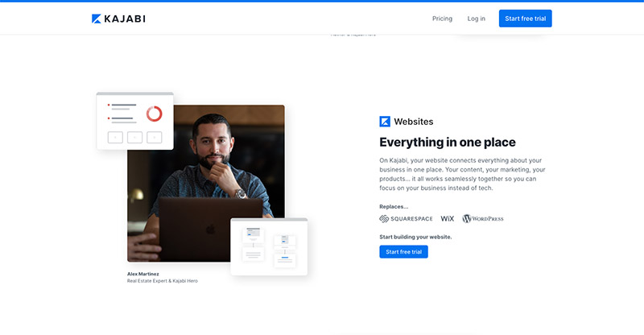Click the blue Kajabi Websites icon
The image size is (644, 335).
pos(385,122)
